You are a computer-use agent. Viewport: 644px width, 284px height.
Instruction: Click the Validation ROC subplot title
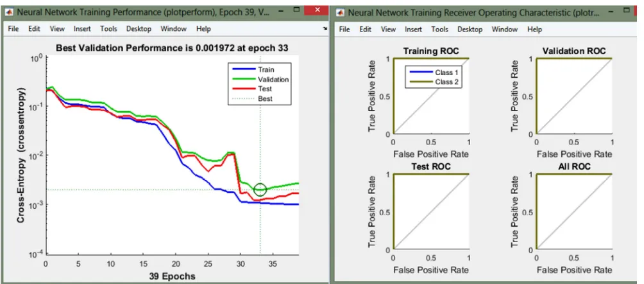[x=574, y=51]
